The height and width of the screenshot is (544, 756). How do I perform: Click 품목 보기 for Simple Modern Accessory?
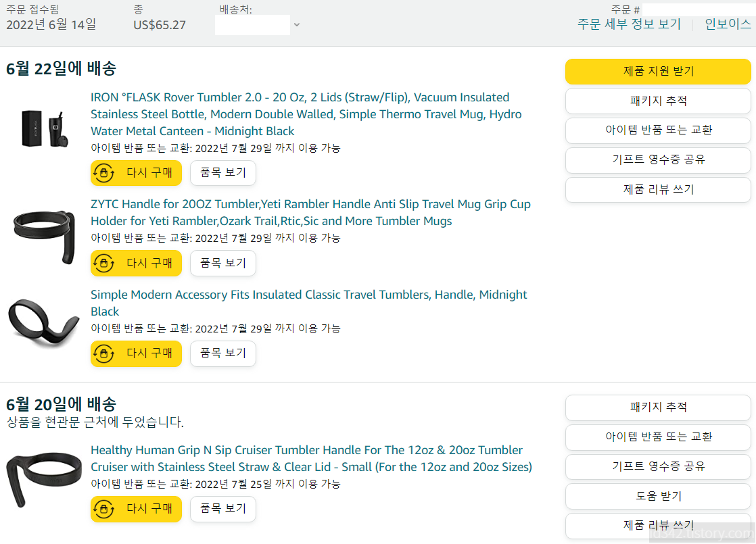[223, 353]
